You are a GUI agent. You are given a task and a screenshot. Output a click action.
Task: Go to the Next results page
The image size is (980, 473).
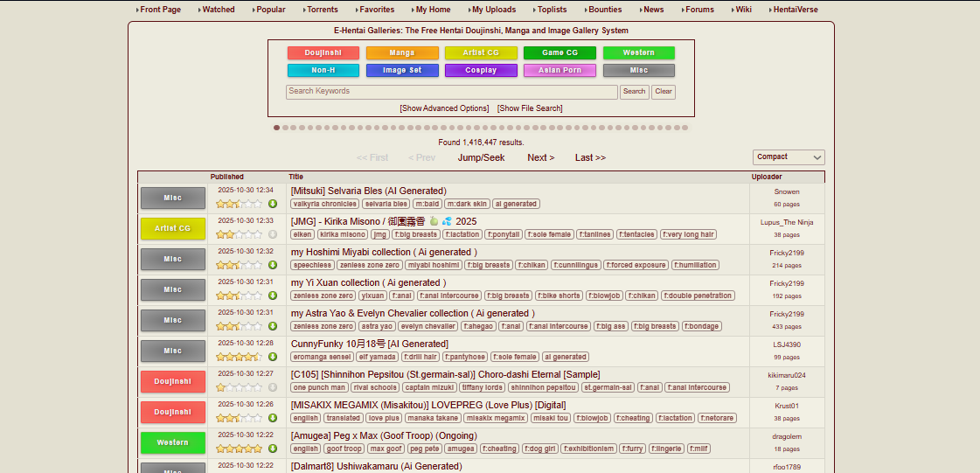[540, 158]
